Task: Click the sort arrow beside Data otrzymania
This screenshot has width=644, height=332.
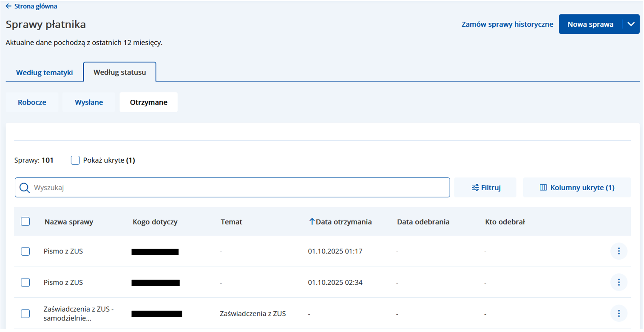Action: pyautogui.click(x=312, y=222)
